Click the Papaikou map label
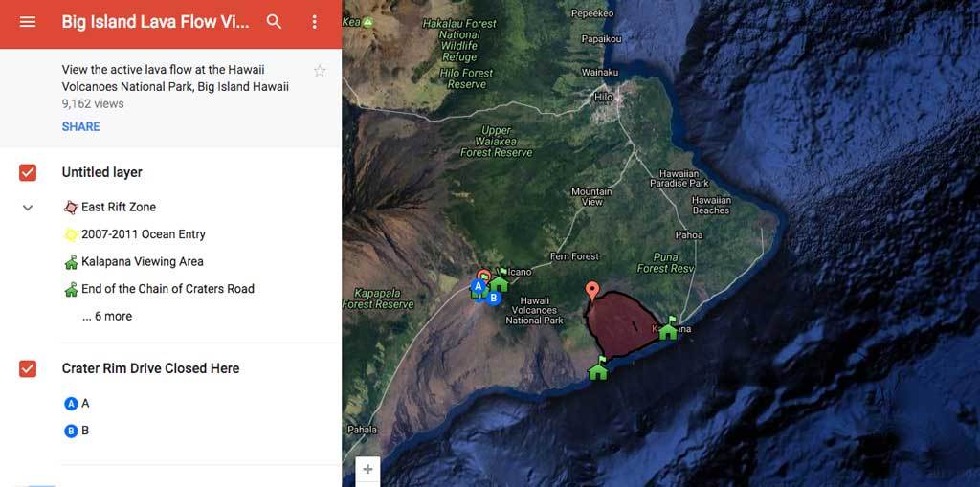 [601, 39]
